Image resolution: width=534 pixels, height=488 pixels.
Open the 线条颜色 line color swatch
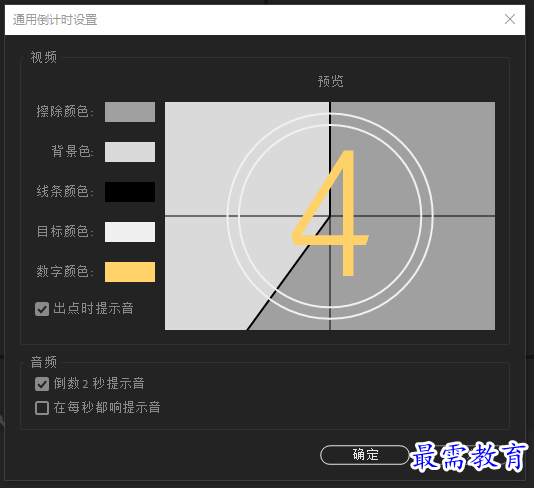click(x=130, y=192)
